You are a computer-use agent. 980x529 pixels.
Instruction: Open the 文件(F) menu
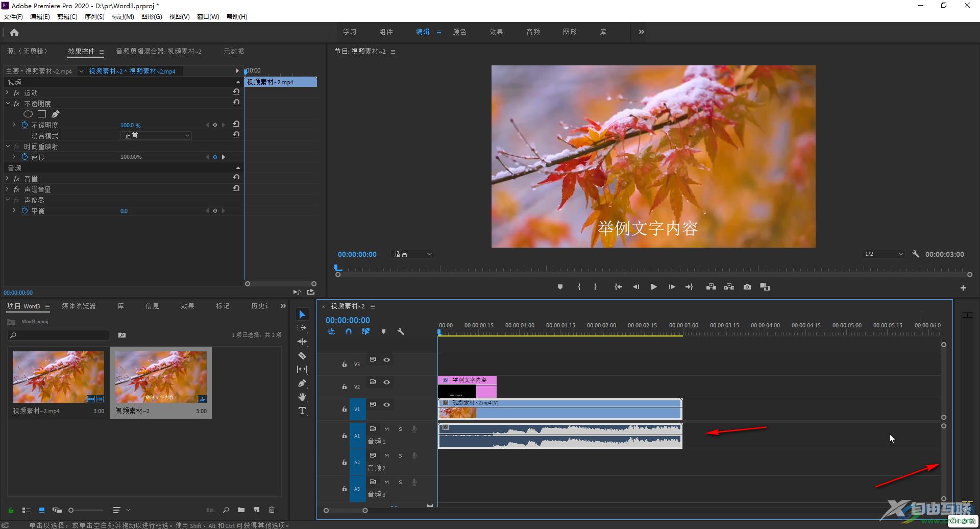coord(13,16)
